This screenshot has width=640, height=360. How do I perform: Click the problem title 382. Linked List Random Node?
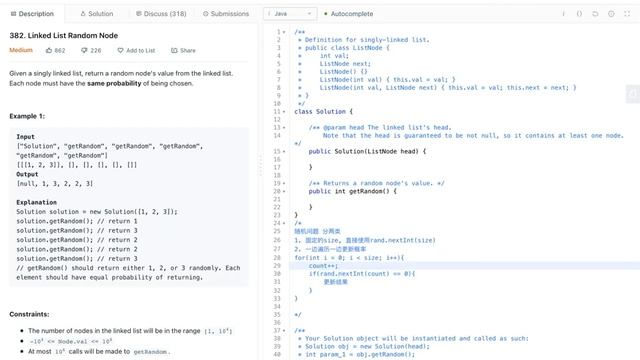64,36
